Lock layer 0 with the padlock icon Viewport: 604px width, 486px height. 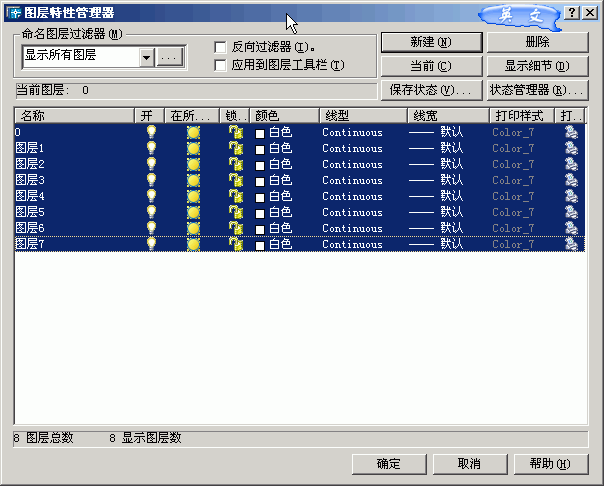coord(236,132)
